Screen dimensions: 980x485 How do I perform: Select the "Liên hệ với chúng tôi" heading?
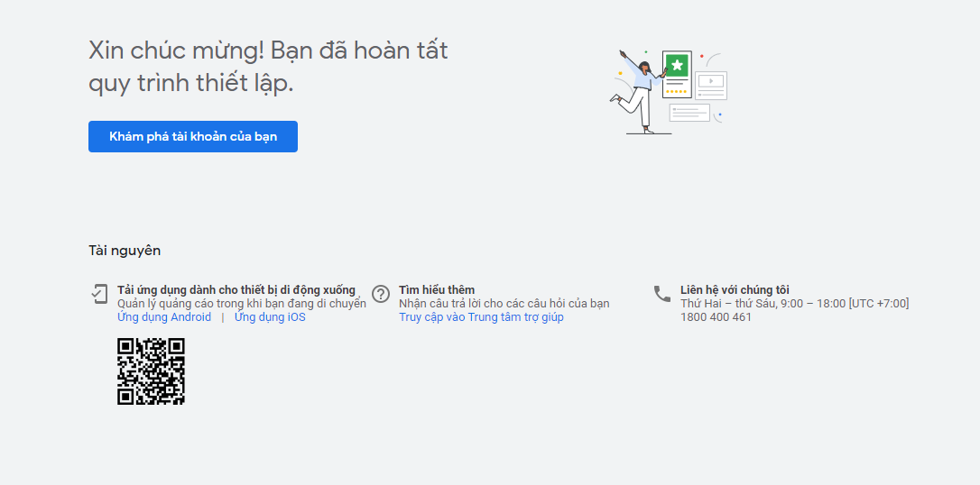[735, 290]
